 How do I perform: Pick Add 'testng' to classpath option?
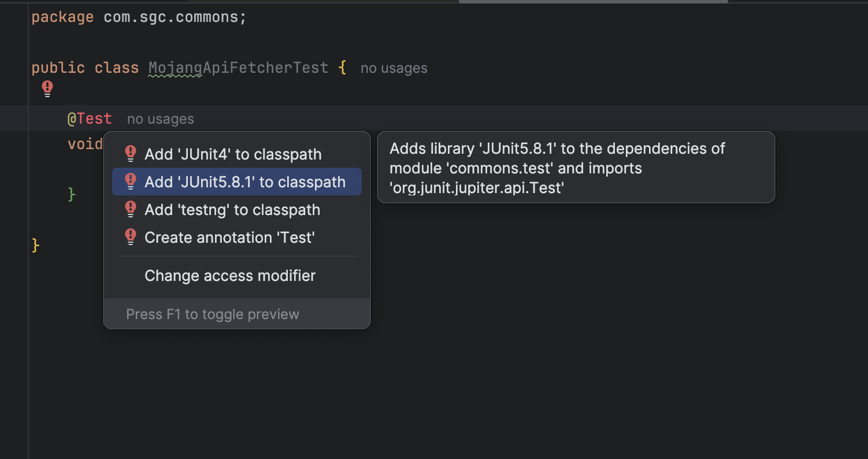click(x=232, y=210)
